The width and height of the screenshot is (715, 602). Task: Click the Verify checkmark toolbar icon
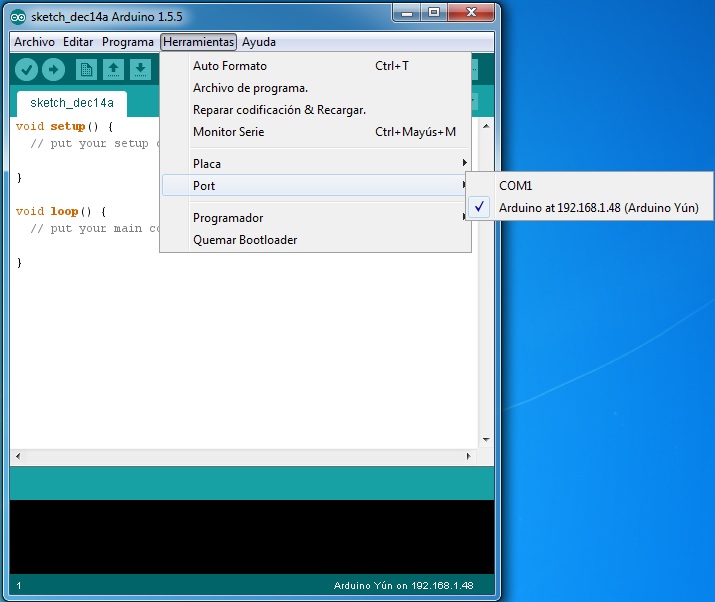point(26,70)
